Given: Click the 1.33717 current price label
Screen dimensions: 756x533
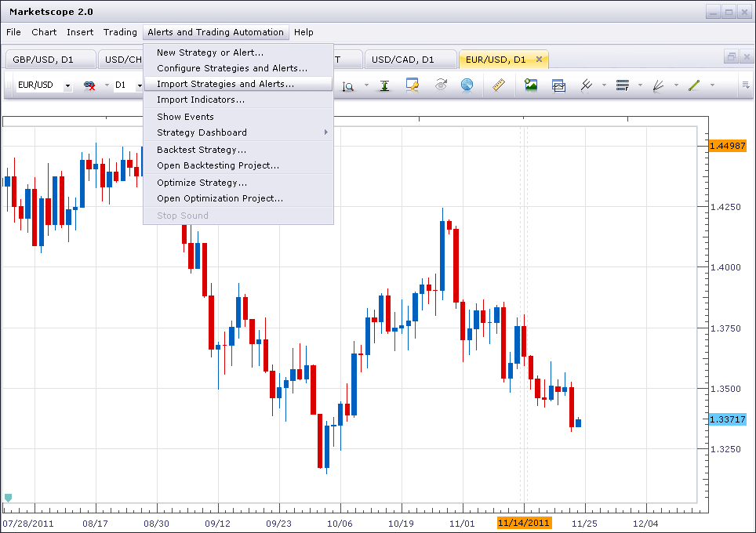Looking at the screenshot, I should click(x=728, y=419).
